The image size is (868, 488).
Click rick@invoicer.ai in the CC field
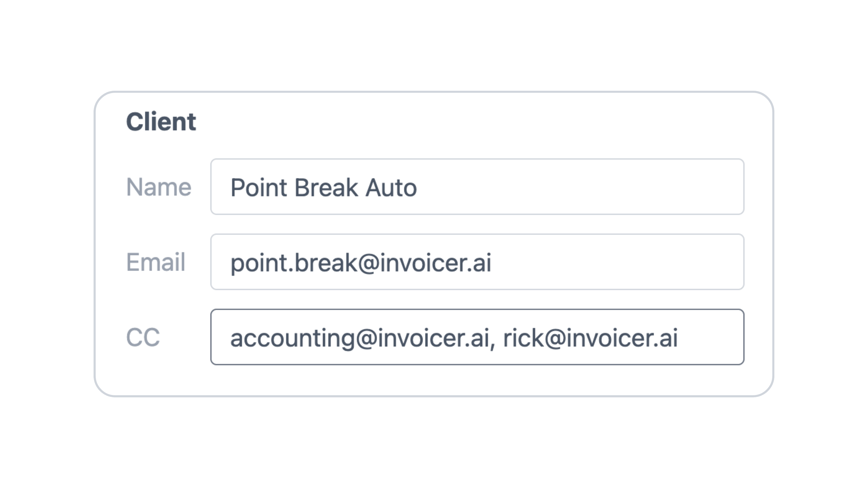(x=590, y=338)
